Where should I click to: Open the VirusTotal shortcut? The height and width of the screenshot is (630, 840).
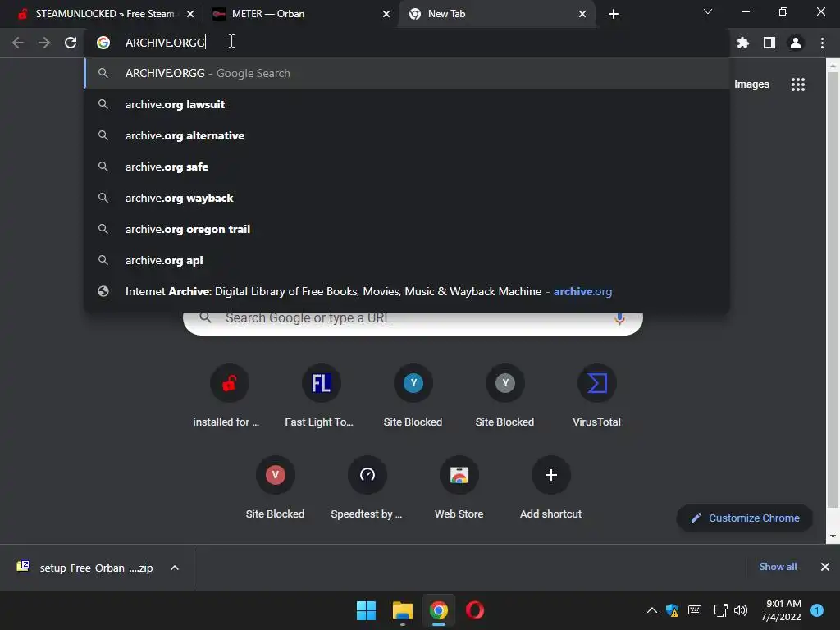click(x=597, y=396)
